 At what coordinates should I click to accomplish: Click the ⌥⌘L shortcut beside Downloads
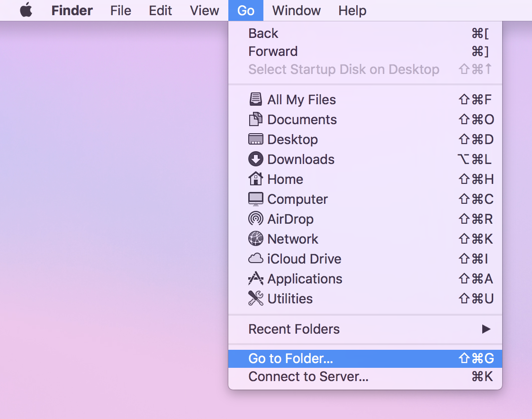(475, 159)
